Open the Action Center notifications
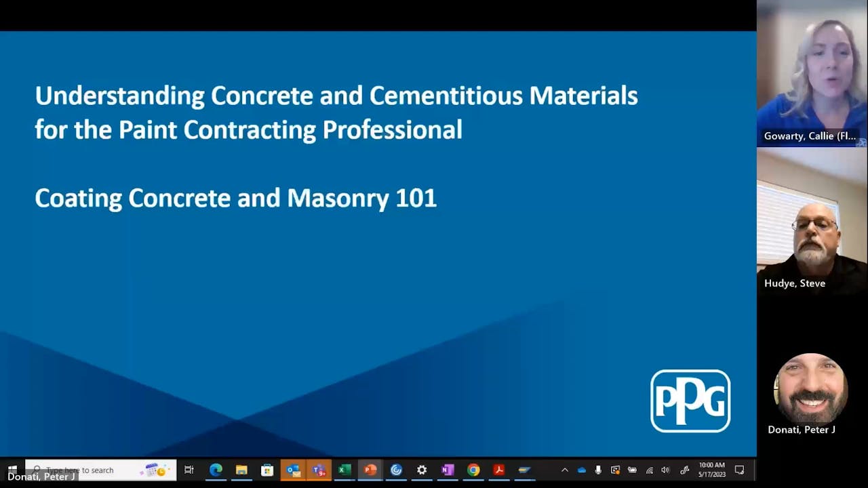This screenshot has width=868, height=488. pyautogui.click(x=738, y=470)
